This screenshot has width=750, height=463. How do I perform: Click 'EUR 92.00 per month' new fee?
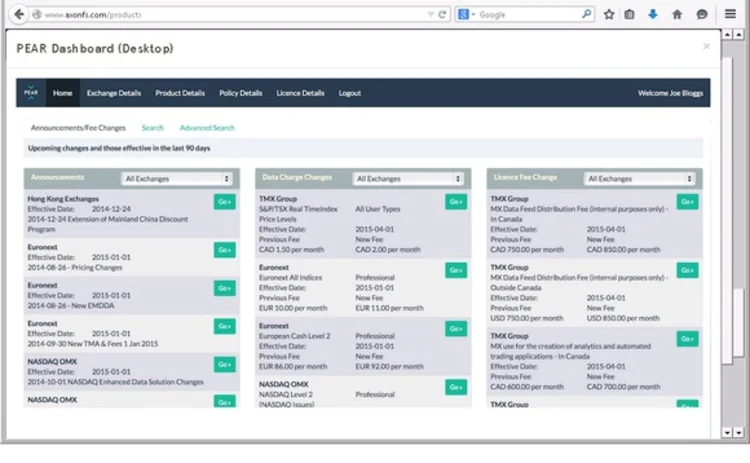tap(389, 366)
